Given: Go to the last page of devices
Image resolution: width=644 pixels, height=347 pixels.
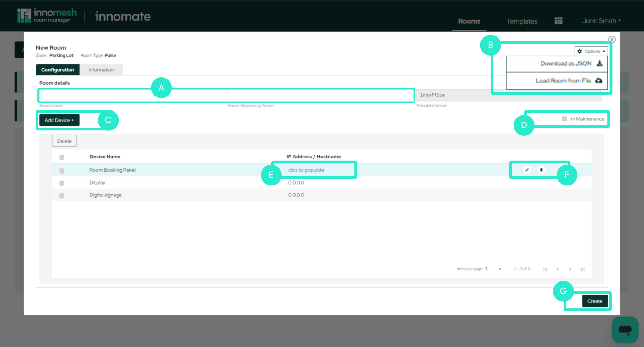Looking at the screenshot, I should tap(583, 269).
